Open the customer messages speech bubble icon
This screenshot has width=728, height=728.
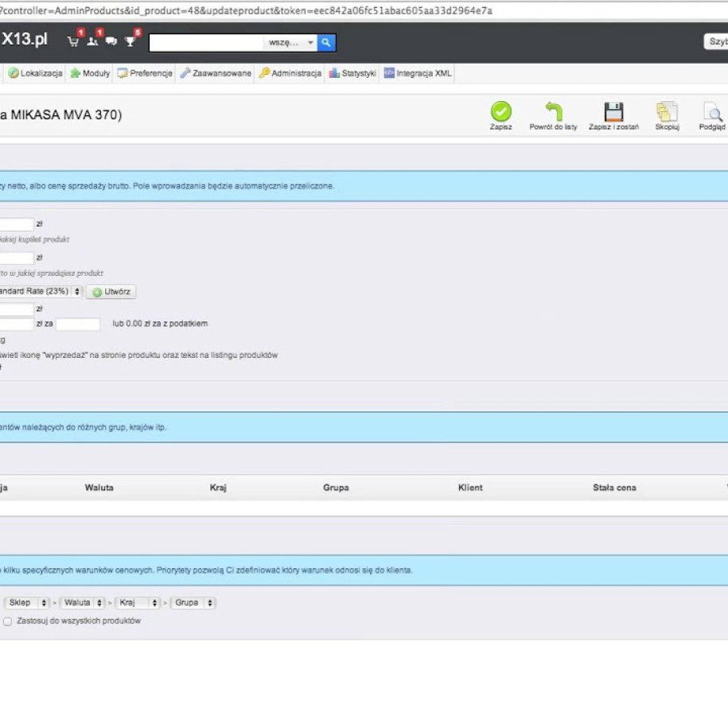coord(111,41)
